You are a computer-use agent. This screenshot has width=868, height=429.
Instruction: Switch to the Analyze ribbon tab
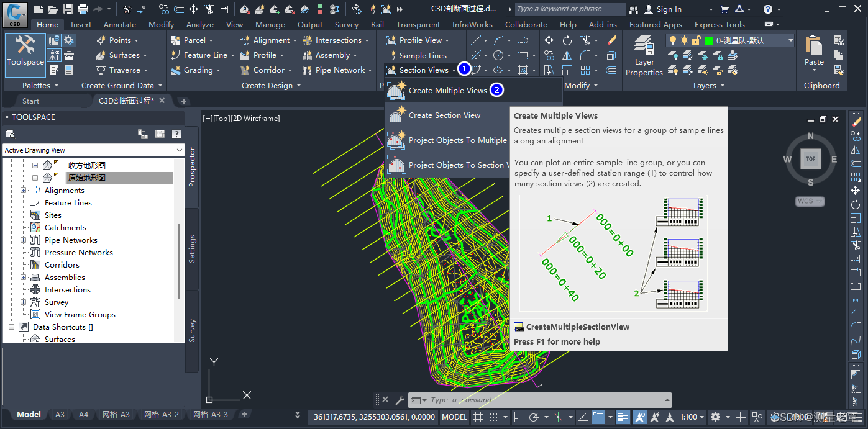[200, 25]
